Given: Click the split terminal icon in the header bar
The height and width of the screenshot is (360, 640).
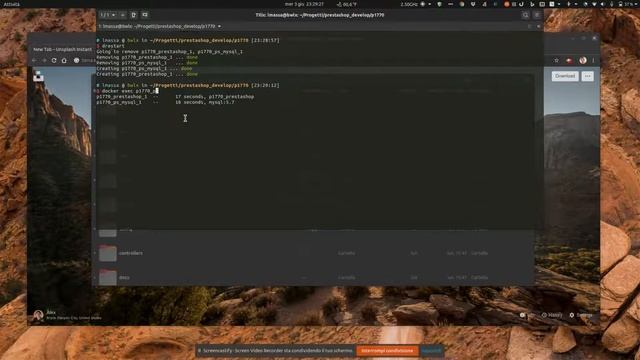Looking at the screenshot, I should click(x=145, y=15).
